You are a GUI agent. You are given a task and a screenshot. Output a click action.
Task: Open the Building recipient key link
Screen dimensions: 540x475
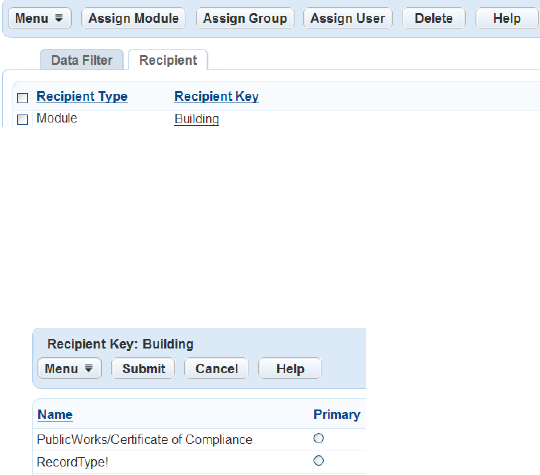[x=197, y=119]
